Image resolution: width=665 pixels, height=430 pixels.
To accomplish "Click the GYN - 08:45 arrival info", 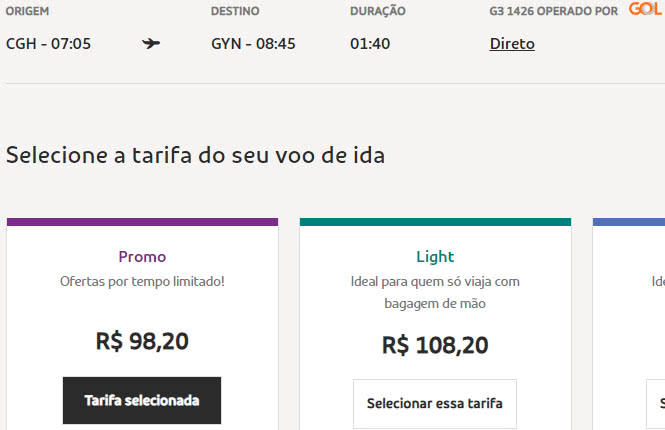I will [253, 44].
